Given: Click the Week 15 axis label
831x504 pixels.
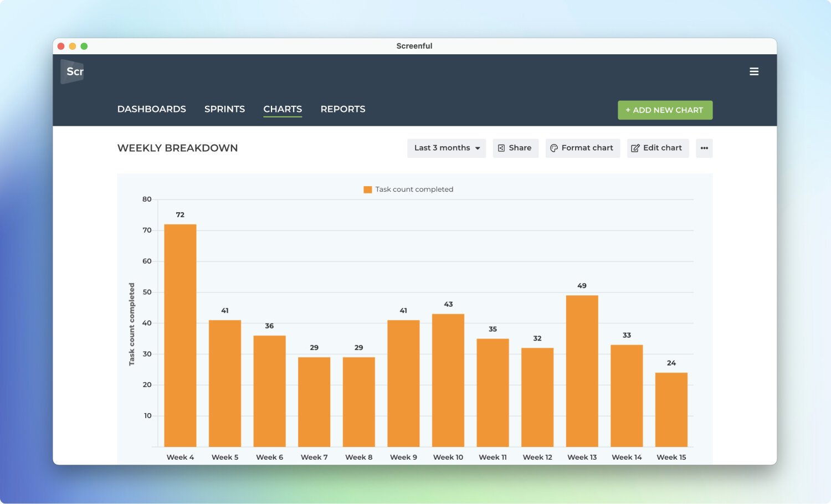Looking at the screenshot, I should click(671, 457).
